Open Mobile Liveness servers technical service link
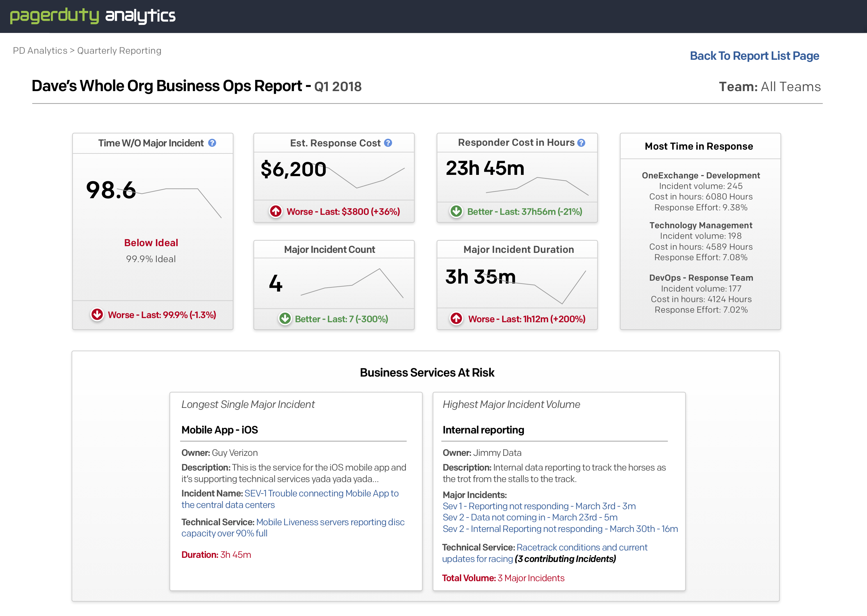Viewport: 867px width, 616px height. [330, 522]
